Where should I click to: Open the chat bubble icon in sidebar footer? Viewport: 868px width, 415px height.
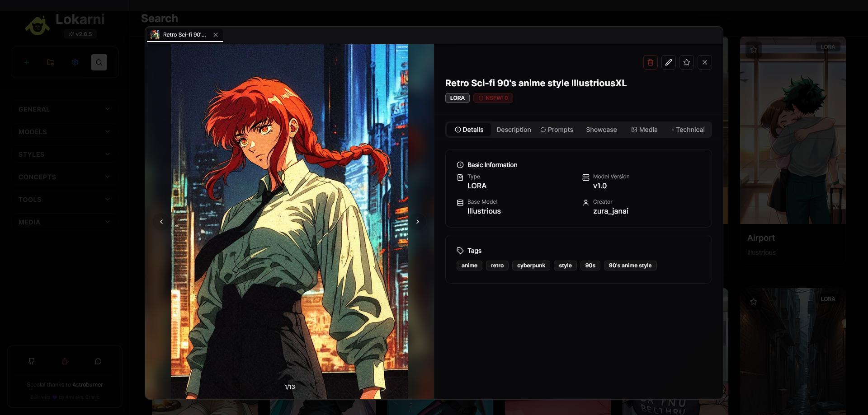click(98, 361)
